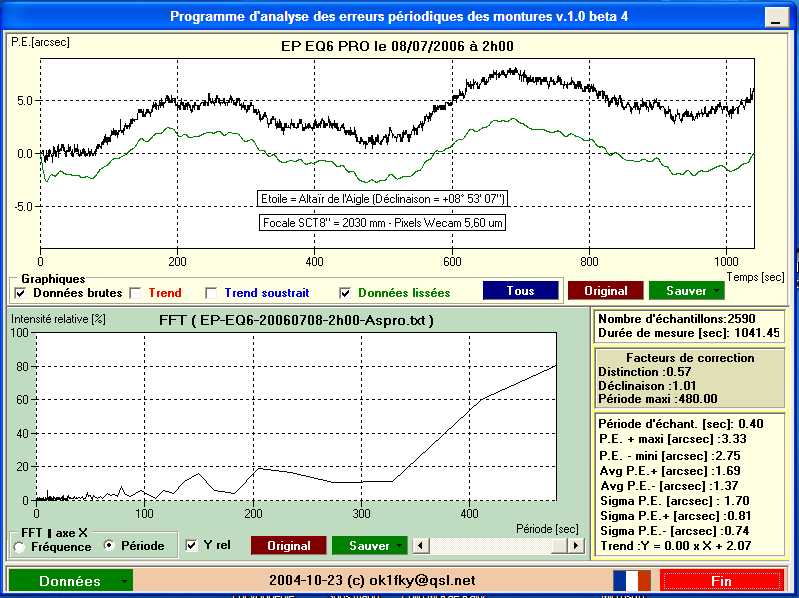799x598 pixels.
Task: Click the Etoile = Altaïr de l'Aigle label
Action: [x=382, y=199]
